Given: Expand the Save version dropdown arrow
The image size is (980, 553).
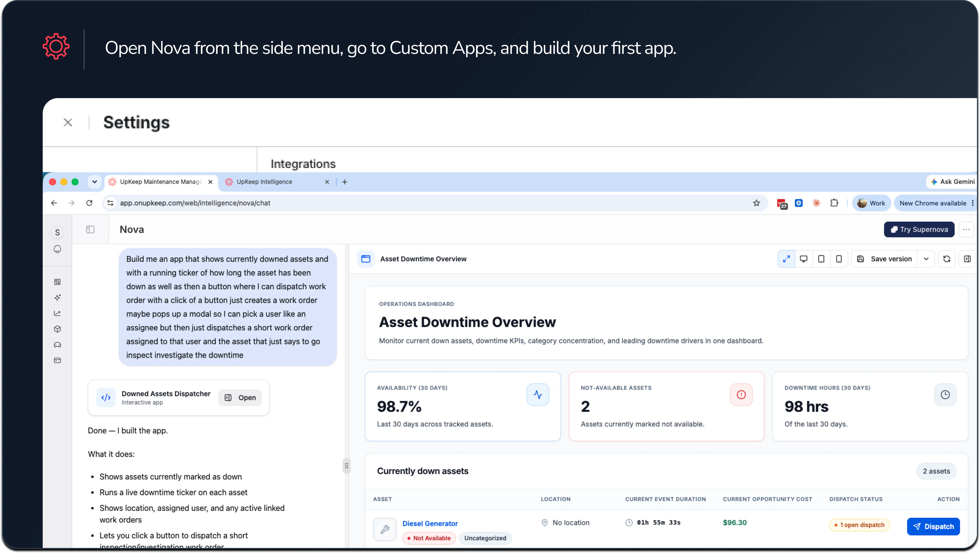Looking at the screenshot, I should (926, 259).
